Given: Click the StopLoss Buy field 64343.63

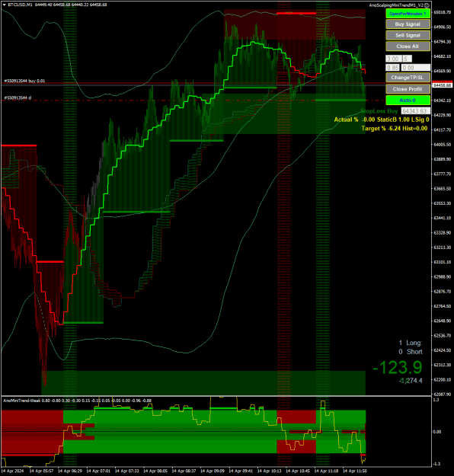Looking at the screenshot, I should [x=415, y=111].
